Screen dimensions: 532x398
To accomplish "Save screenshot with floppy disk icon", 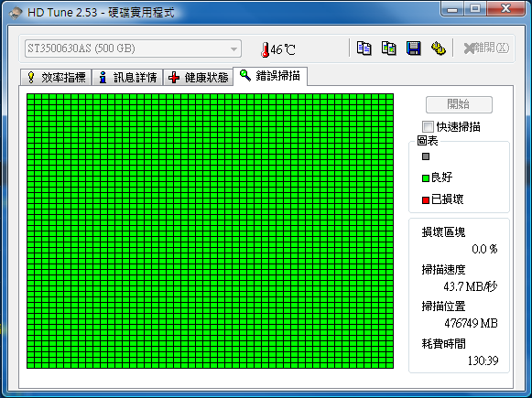I will coord(414,48).
